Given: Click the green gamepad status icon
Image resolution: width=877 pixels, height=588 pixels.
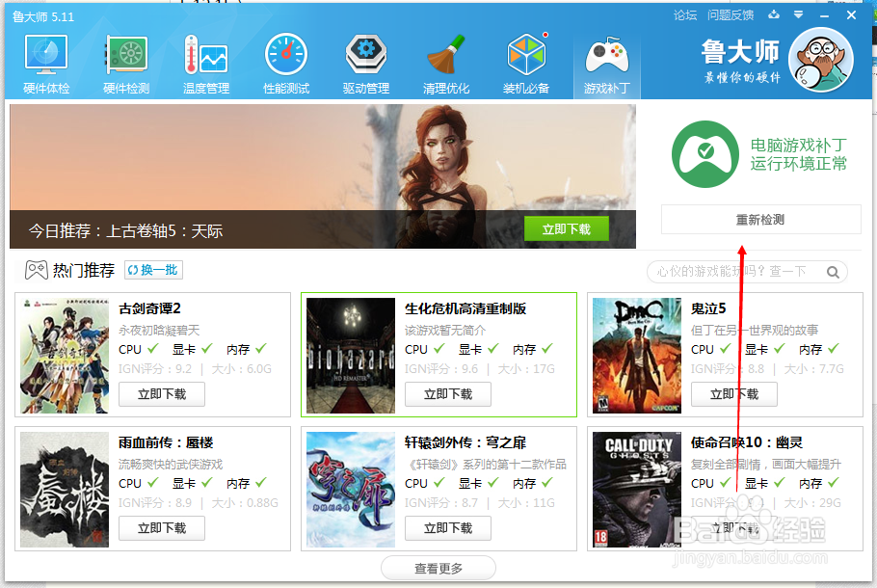Looking at the screenshot, I should coord(705,154).
